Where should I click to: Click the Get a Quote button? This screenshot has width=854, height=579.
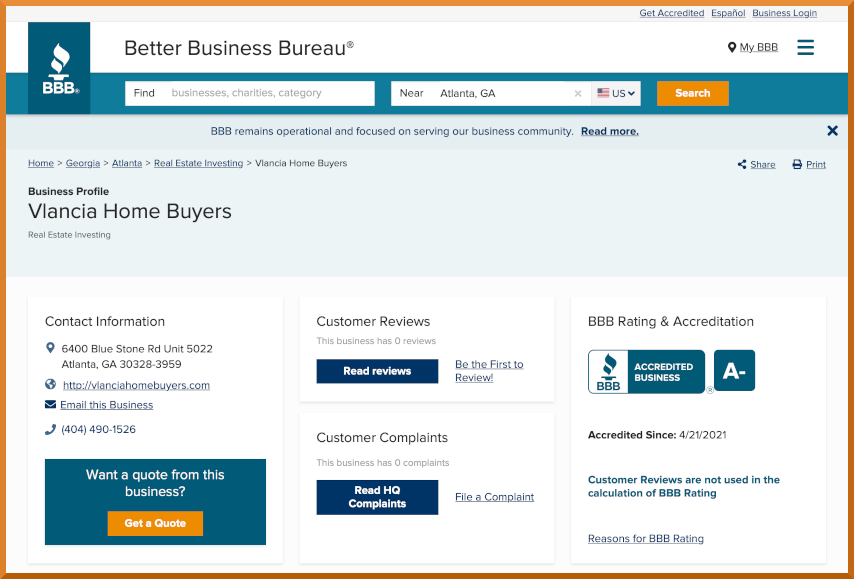[x=155, y=523]
